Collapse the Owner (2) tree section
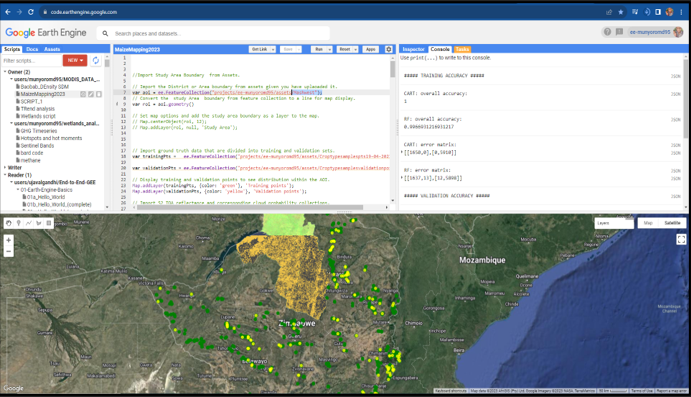691x397 pixels. [5, 72]
